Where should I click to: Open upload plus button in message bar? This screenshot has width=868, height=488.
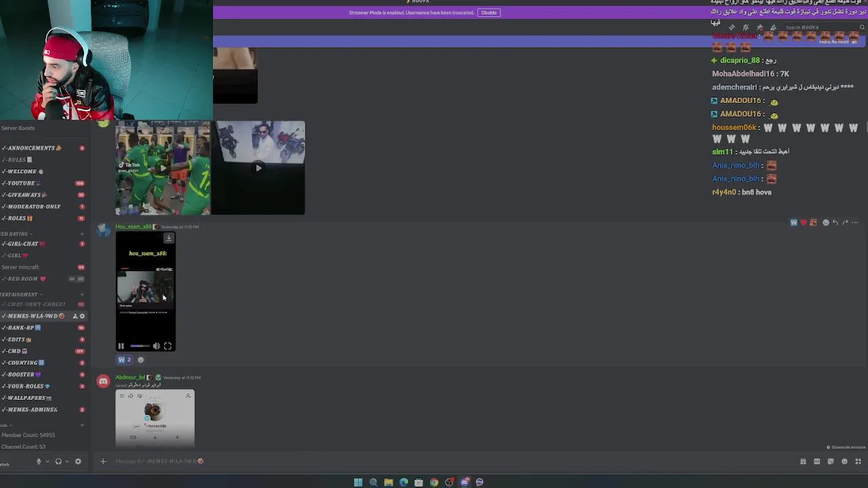click(x=103, y=462)
